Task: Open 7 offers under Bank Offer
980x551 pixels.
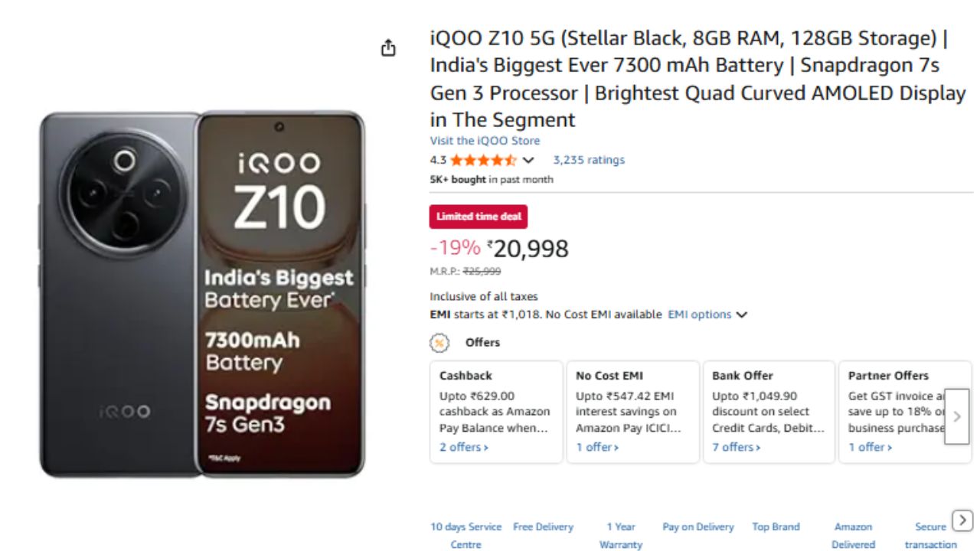Action: pos(736,447)
